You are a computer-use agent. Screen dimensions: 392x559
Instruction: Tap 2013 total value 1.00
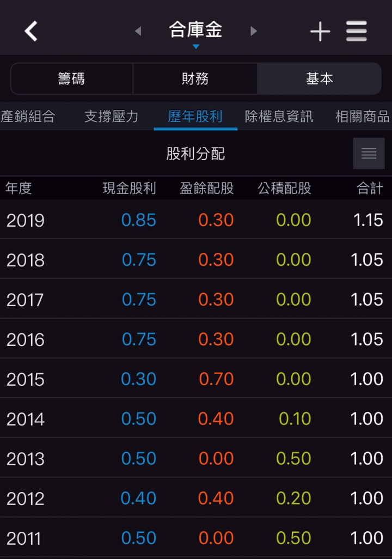point(367,458)
